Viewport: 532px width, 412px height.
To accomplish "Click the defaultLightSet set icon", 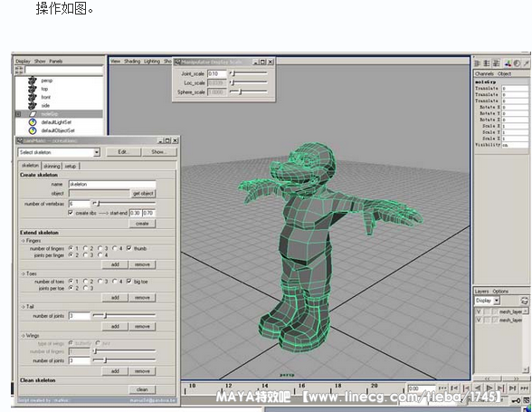I will coord(33,122).
